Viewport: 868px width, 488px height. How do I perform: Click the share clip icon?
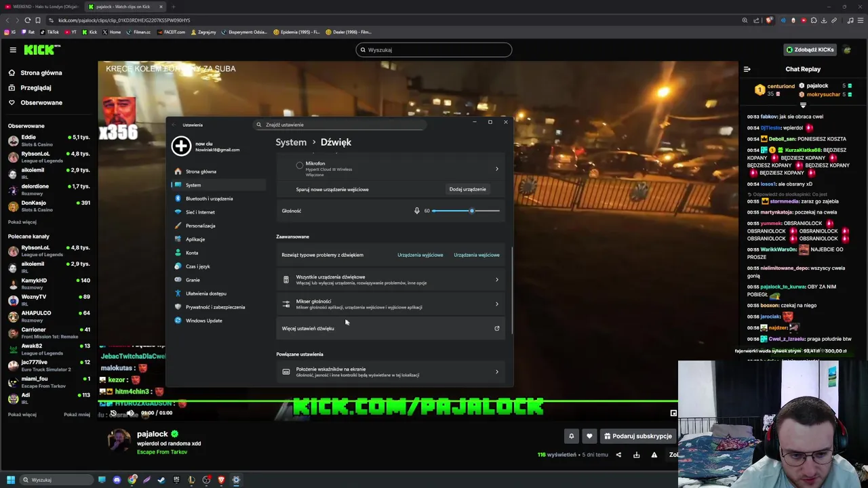coord(618,455)
